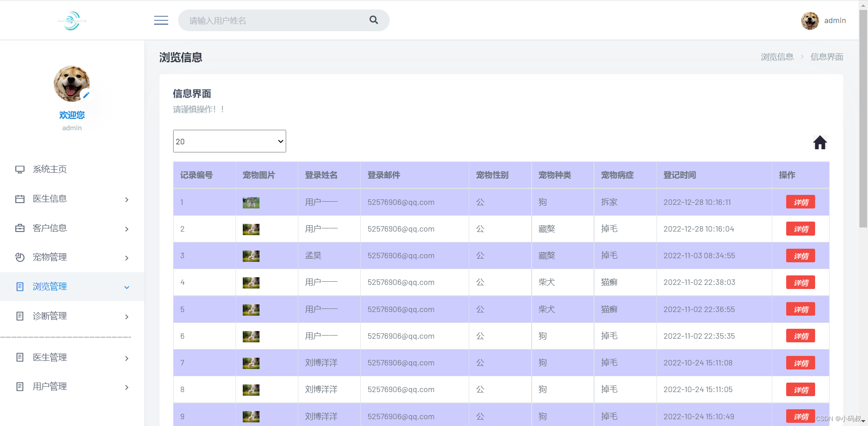The image size is (868, 426).
Task: Click the calendar icon beside 医生信息
Action: [x=20, y=199]
